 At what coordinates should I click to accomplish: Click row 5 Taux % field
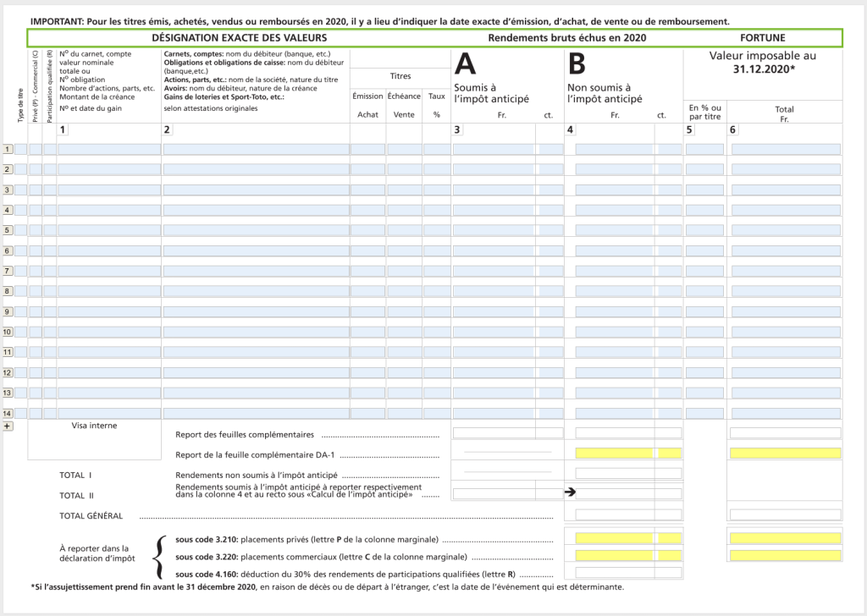coord(437,230)
